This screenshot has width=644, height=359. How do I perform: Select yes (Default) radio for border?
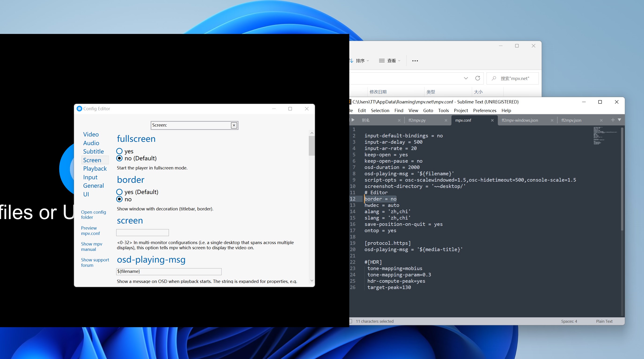119,192
